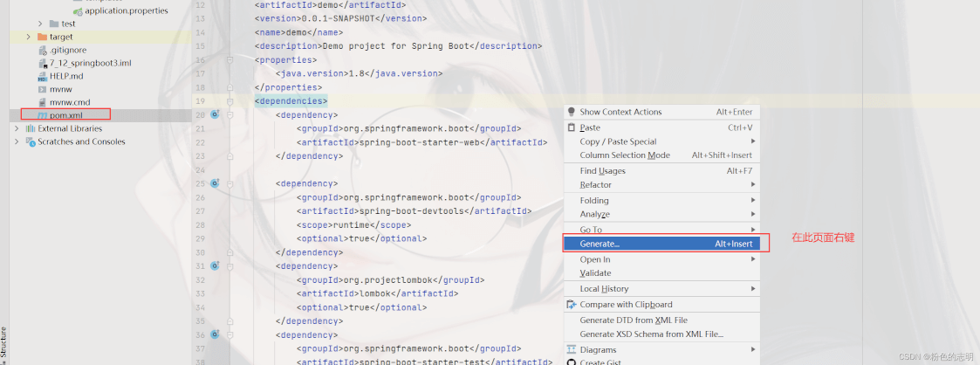This screenshot has height=365, width=980.
Task: Select pom.xml in the project tree
Action: coord(65,115)
